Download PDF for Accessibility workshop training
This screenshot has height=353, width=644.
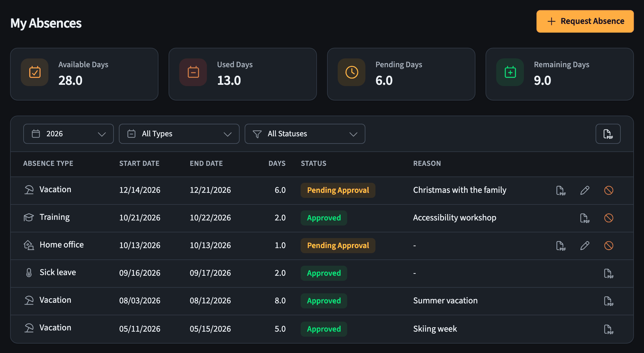pos(585,218)
